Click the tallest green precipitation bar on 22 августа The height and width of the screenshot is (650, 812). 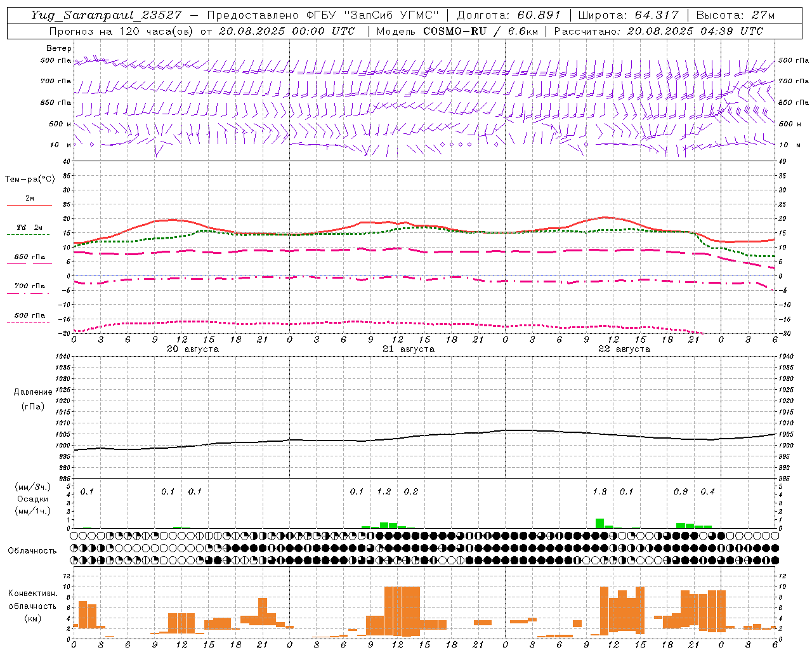tap(599, 524)
